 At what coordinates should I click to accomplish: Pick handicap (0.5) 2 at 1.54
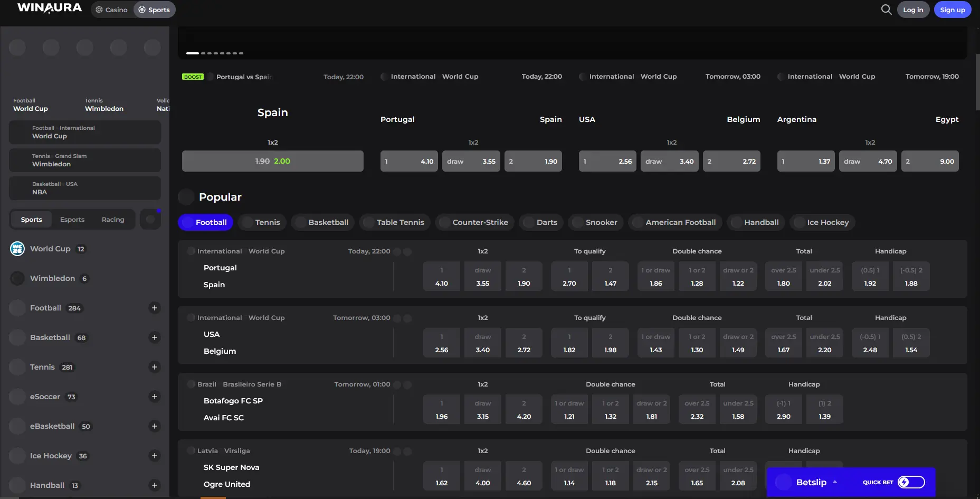point(911,343)
